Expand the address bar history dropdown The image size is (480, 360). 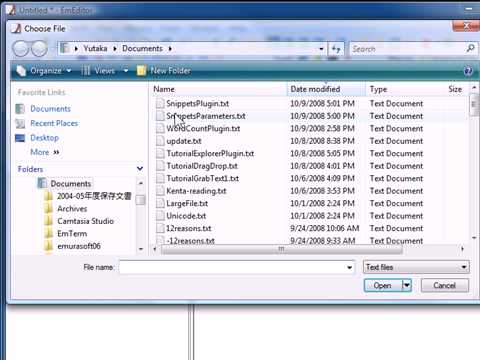pos(321,49)
